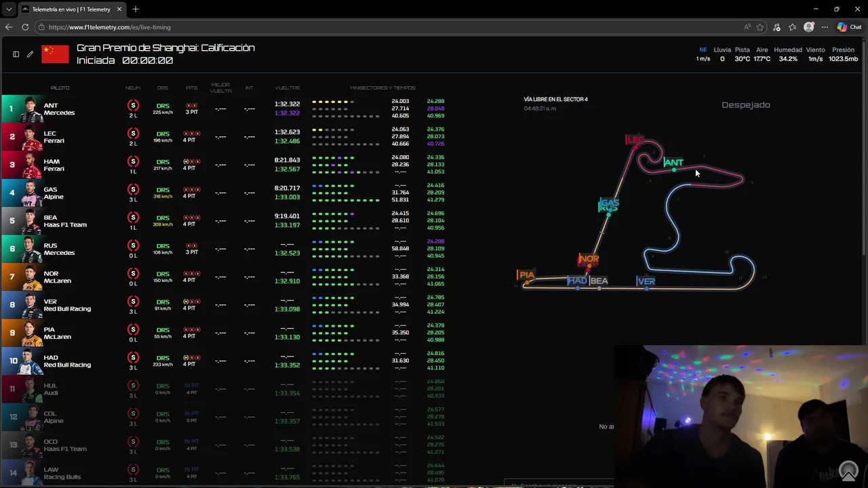Screen dimensions: 868x488
Task: Click LEC's soft tyre compound icon
Action: click(133, 133)
